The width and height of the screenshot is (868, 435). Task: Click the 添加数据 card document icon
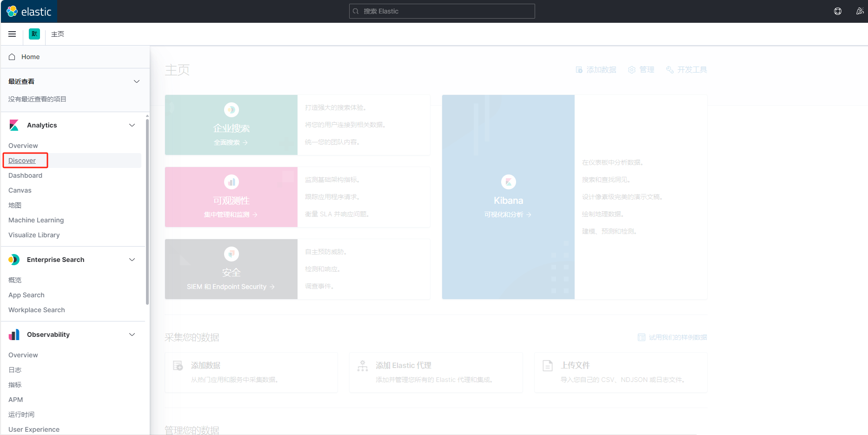point(178,366)
